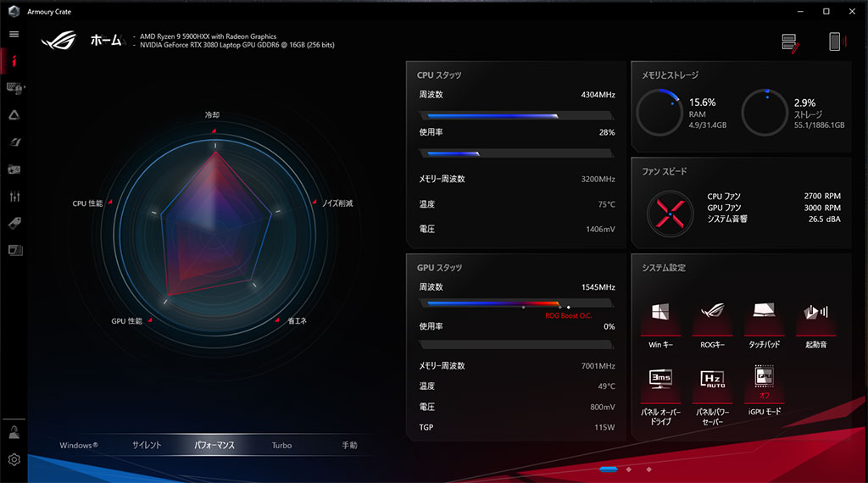Click the 7001MHz GPU memory frequency value
868x483 pixels.
[598, 366]
